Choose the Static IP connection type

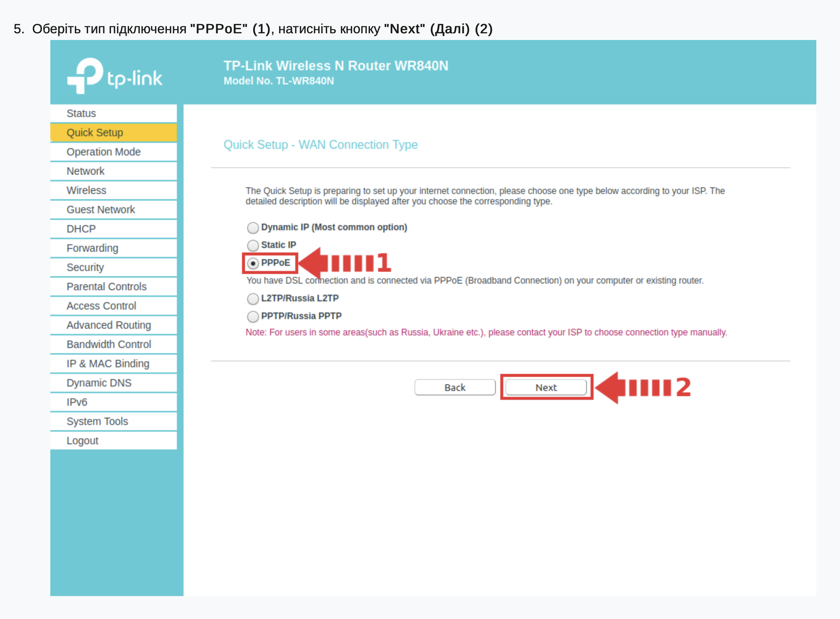253,245
